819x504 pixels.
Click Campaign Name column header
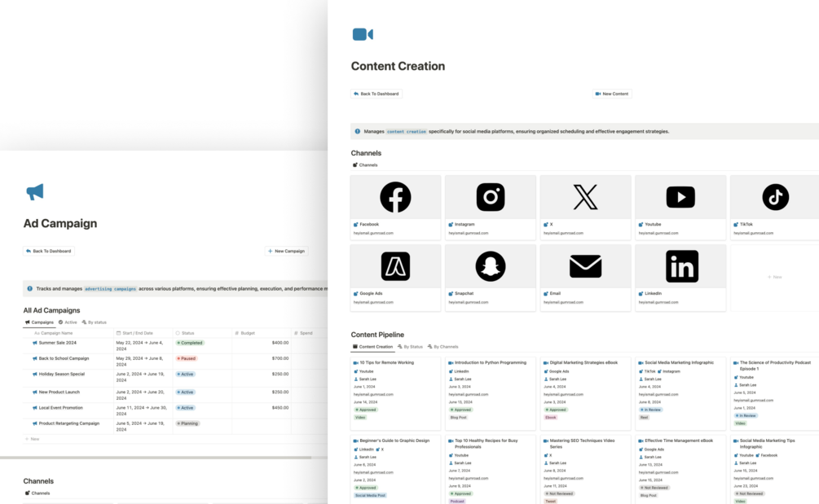(68, 333)
